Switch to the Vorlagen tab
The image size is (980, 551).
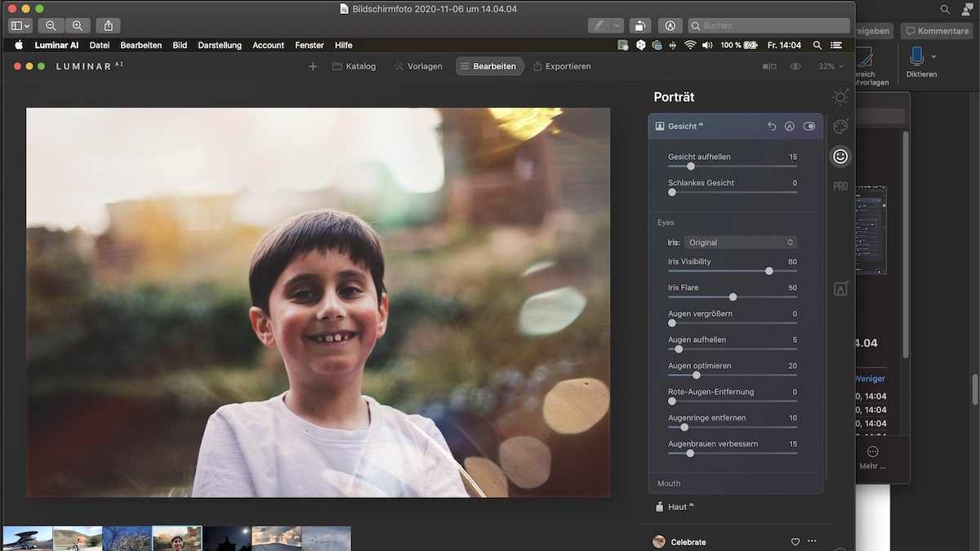417,66
